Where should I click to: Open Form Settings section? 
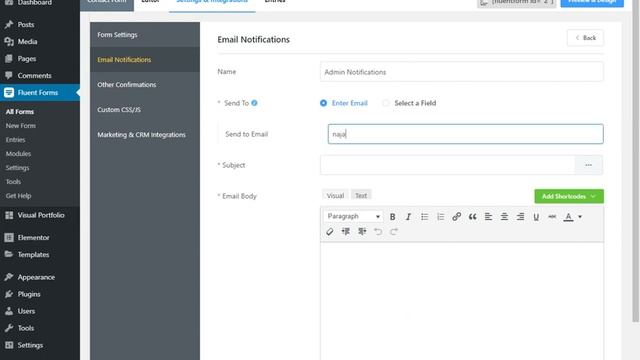[x=145, y=35]
